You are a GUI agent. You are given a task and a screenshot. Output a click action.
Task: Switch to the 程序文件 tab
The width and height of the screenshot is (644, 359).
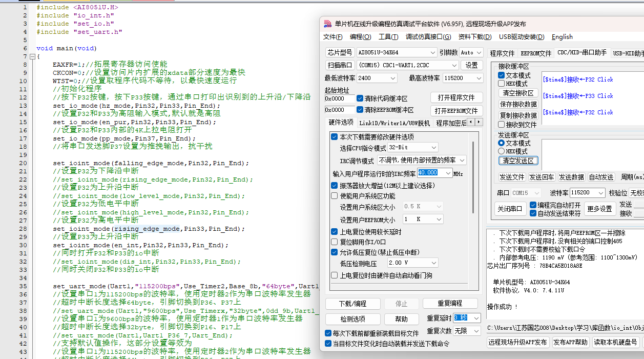pos(502,53)
